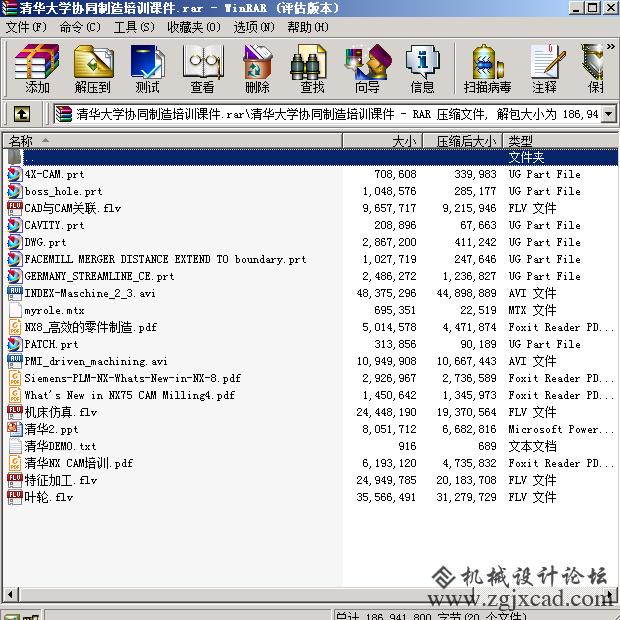Open the Options (选项) menu

point(254,27)
